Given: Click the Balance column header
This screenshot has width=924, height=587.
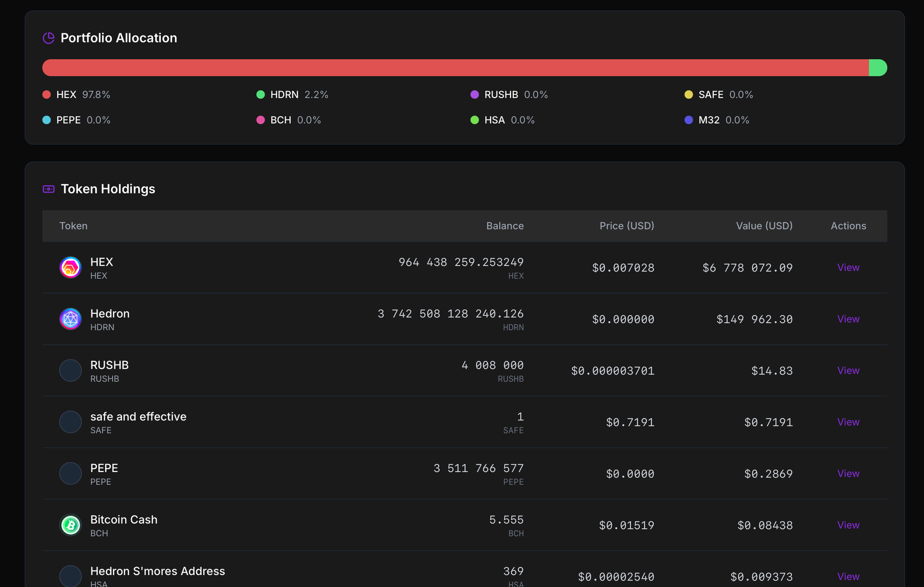Looking at the screenshot, I should click(x=505, y=226).
